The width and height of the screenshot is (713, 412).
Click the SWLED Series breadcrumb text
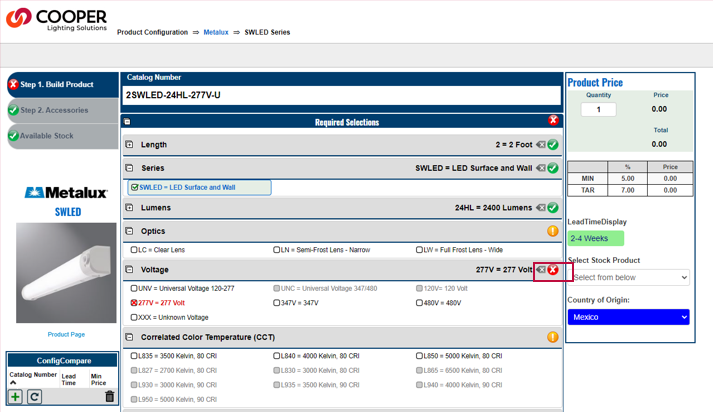(267, 32)
